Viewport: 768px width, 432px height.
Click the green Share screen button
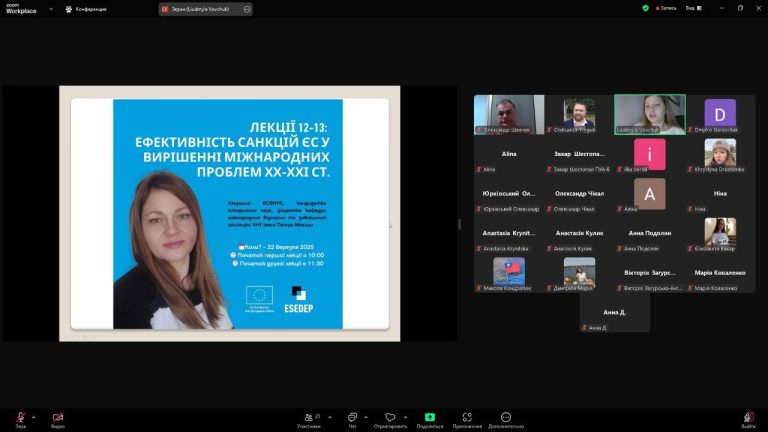[x=429, y=418]
